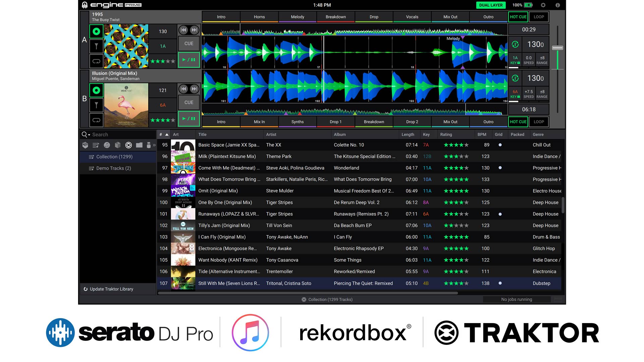644x362 pixels.
Task: Select deck A LOOP mode
Action: [x=539, y=17]
